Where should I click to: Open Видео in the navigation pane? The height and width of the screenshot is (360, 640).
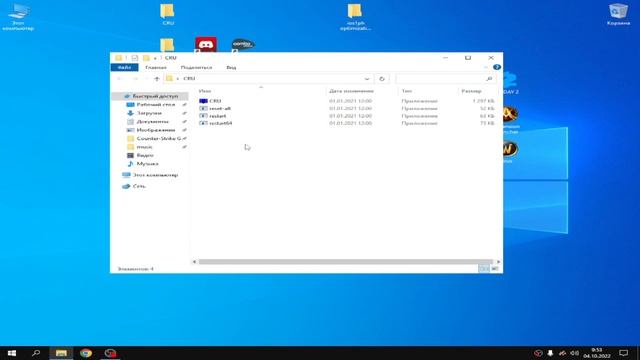point(145,156)
